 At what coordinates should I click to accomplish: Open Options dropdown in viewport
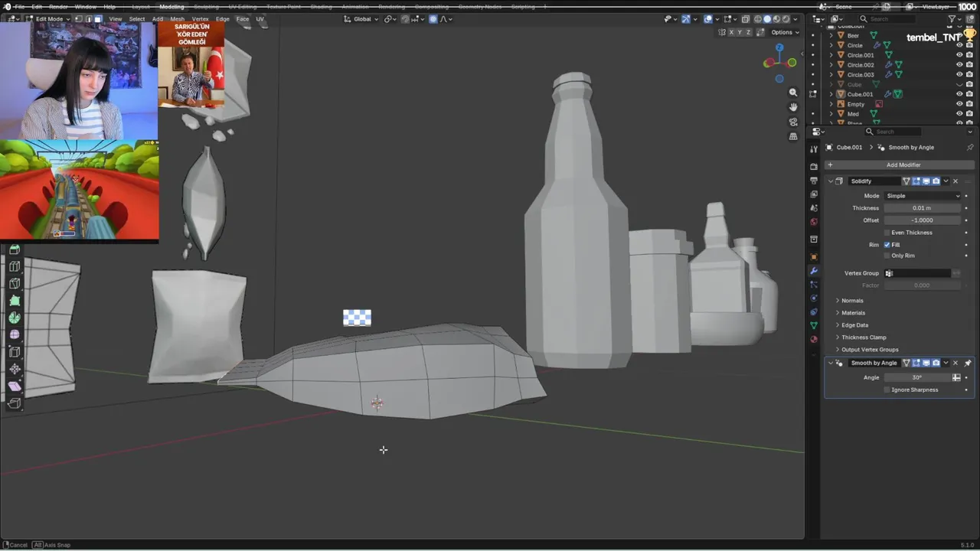coord(785,32)
